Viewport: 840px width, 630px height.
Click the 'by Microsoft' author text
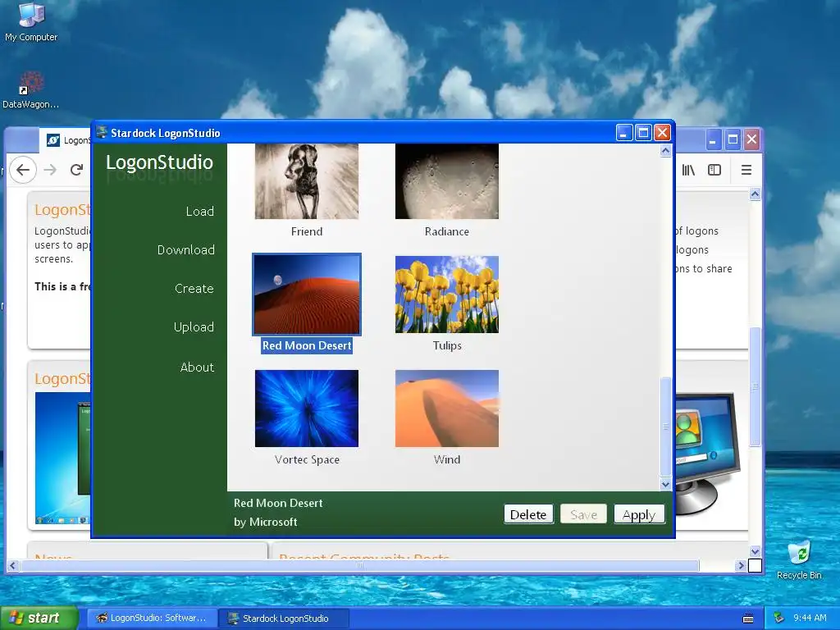(265, 522)
